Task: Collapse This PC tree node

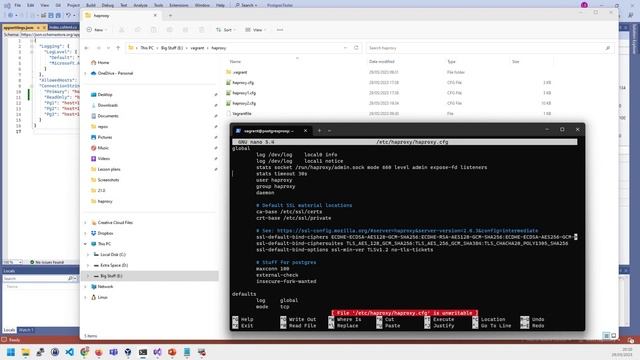Action: [x=85, y=244]
